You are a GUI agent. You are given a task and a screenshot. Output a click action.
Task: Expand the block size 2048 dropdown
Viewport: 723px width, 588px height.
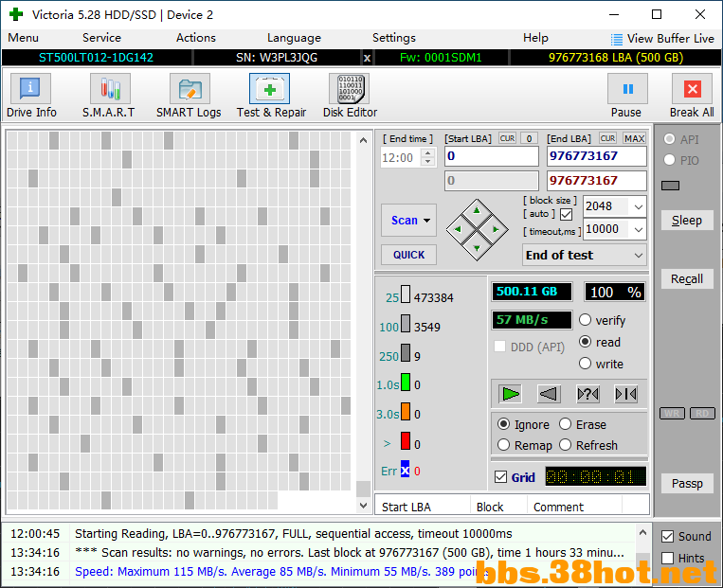[638, 206]
